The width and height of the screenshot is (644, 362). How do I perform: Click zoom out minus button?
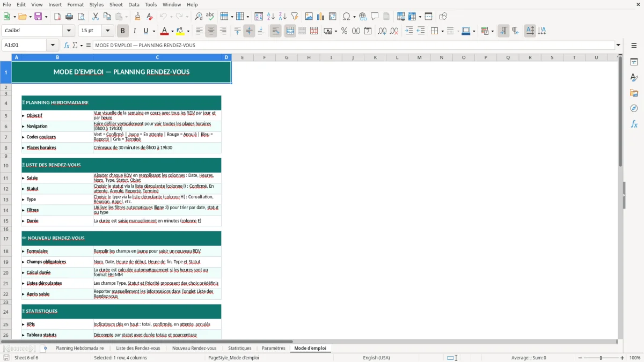click(x=580, y=358)
